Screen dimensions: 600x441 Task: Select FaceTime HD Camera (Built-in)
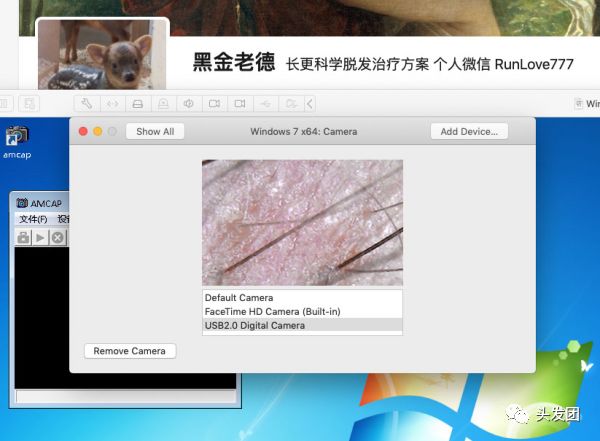click(302, 311)
